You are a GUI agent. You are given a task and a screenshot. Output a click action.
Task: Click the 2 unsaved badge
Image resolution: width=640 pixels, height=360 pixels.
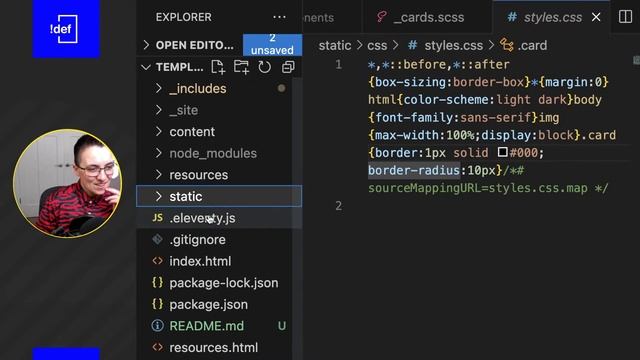(272, 44)
